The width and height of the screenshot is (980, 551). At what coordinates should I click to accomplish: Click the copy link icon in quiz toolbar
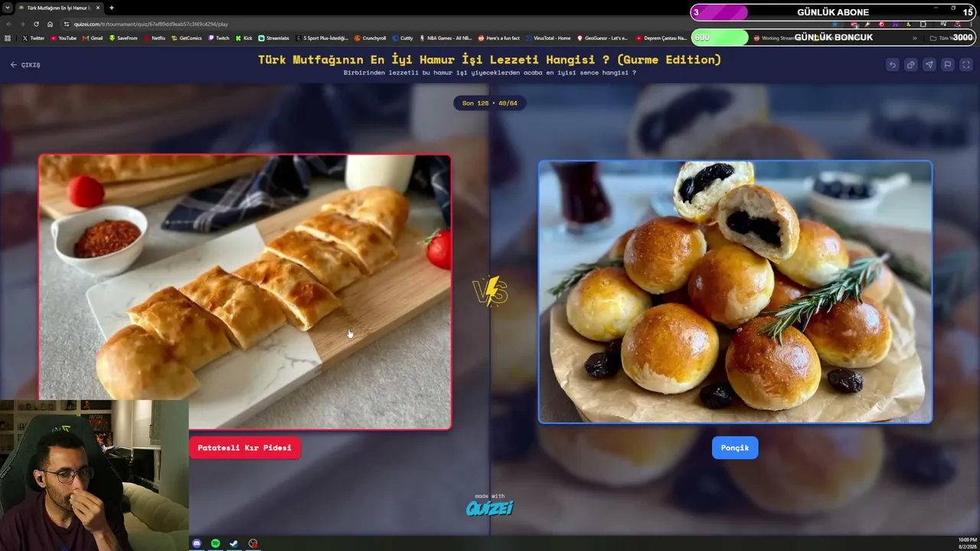910,65
